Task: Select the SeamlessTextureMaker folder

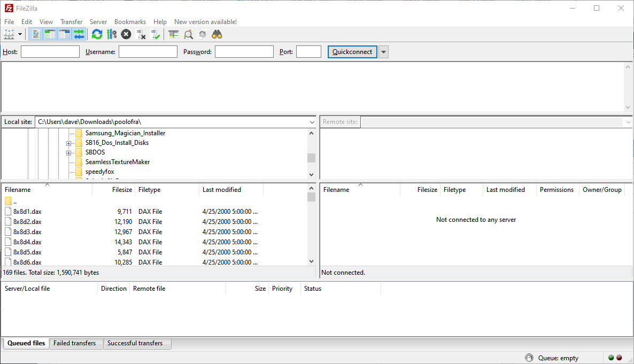Action: (x=118, y=162)
